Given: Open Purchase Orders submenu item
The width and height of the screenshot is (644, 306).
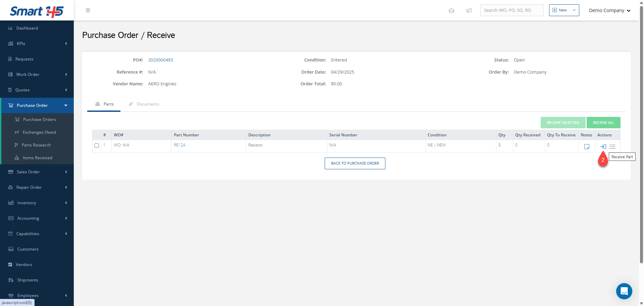Looking at the screenshot, I should pyautogui.click(x=38, y=120).
